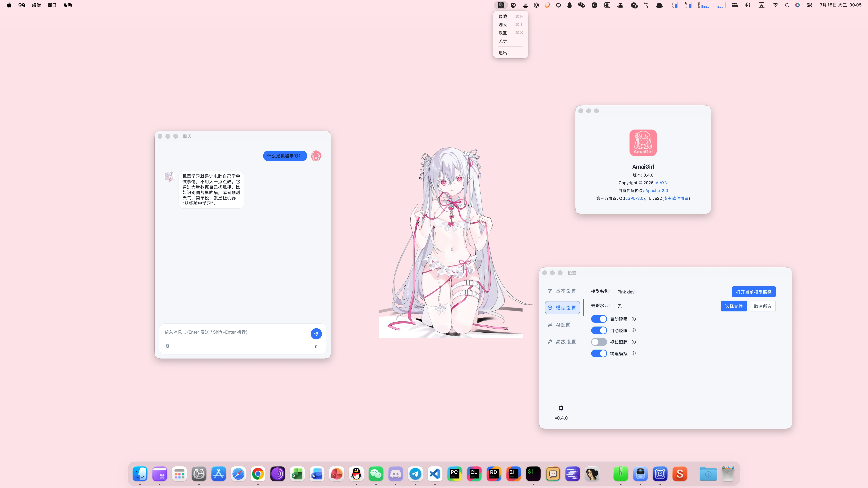Select 模型设置 tab in settings sidebar
This screenshot has height=488, width=868.
tap(562, 308)
